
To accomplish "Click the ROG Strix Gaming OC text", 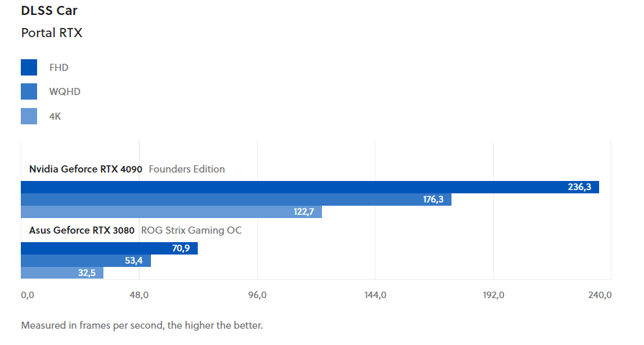I will (x=191, y=230).
